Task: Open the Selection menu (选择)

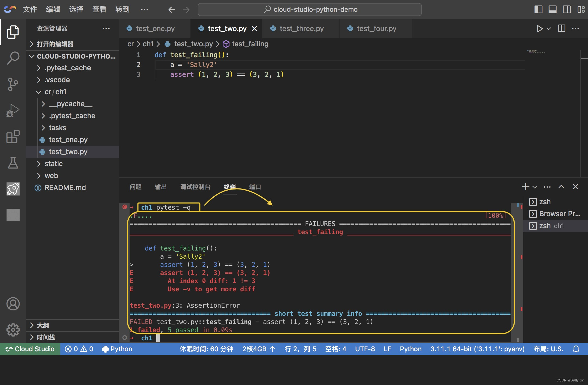Action: 76,9
